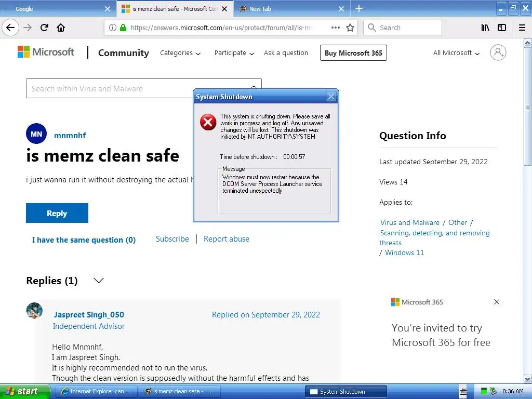The width and height of the screenshot is (532, 399).
Task: Click the account sign-in avatar icon
Action: pos(498,52)
